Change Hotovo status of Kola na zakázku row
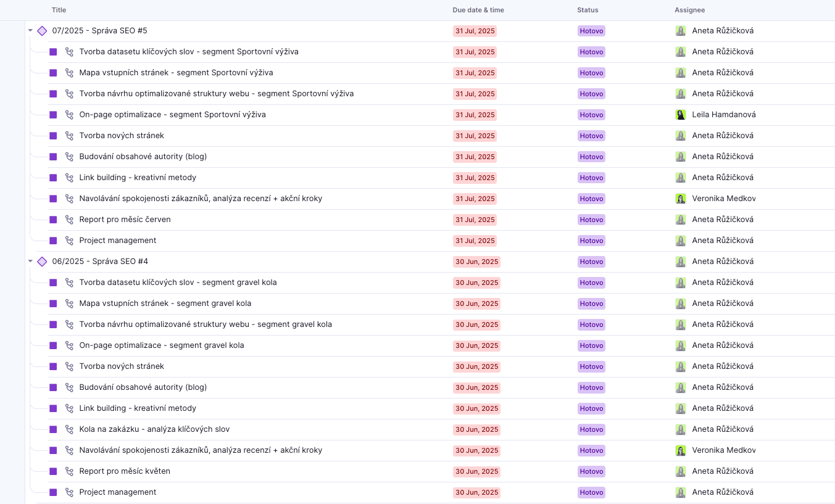The height and width of the screenshot is (504, 835). point(591,429)
